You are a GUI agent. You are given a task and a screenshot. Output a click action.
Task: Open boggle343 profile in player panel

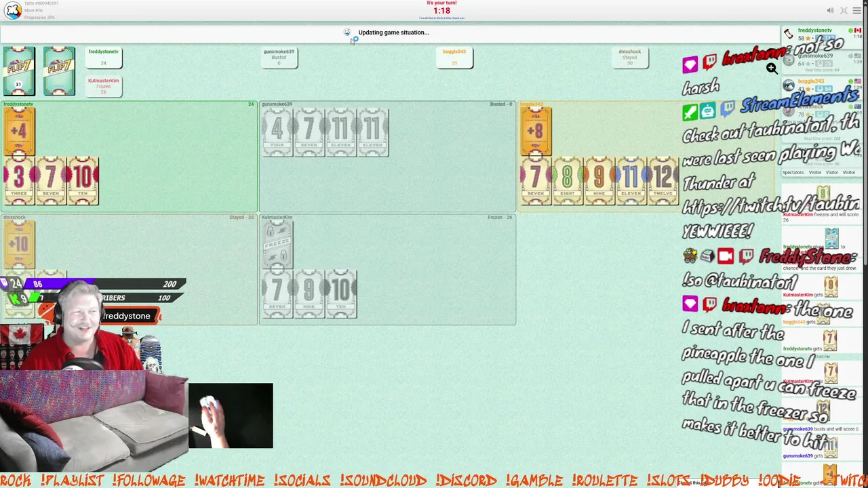pos(811,81)
